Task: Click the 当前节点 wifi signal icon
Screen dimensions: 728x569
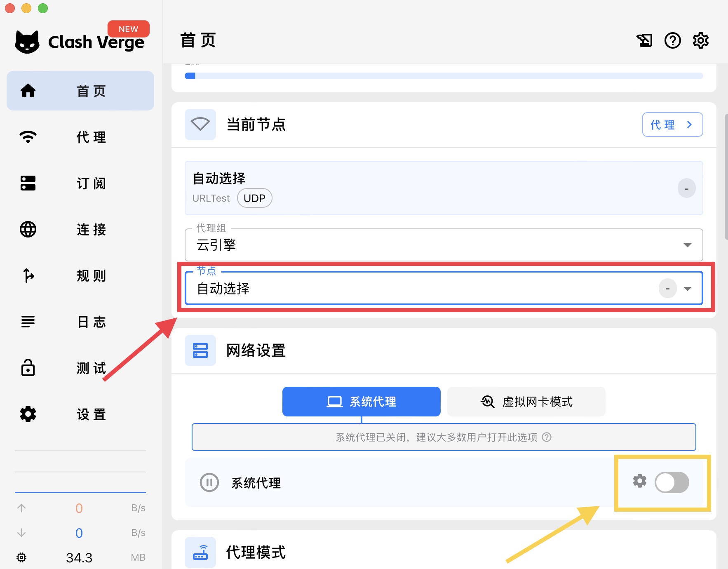Action: tap(200, 125)
